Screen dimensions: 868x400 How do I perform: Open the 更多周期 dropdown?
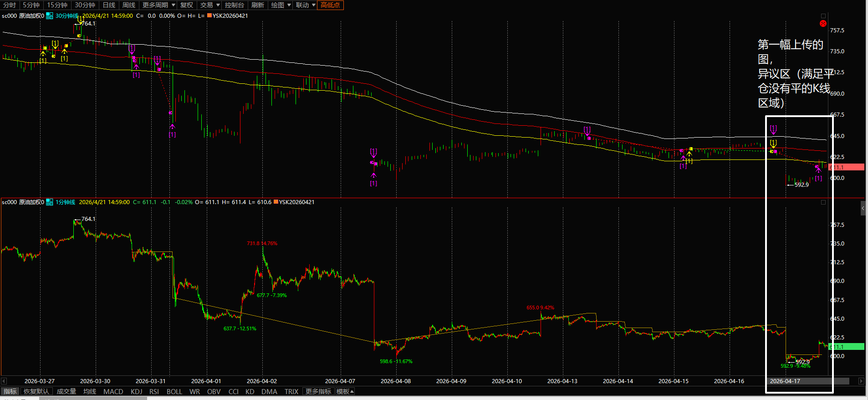point(158,5)
